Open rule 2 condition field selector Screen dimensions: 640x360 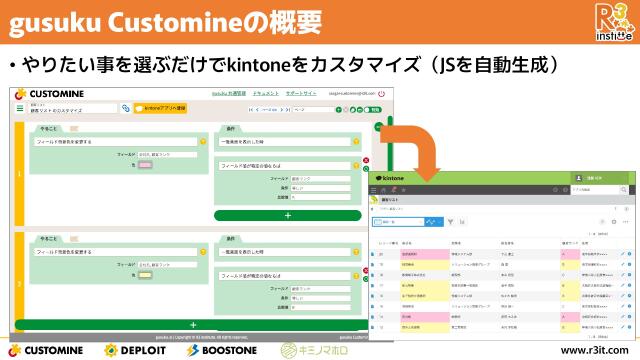tap(320, 289)
